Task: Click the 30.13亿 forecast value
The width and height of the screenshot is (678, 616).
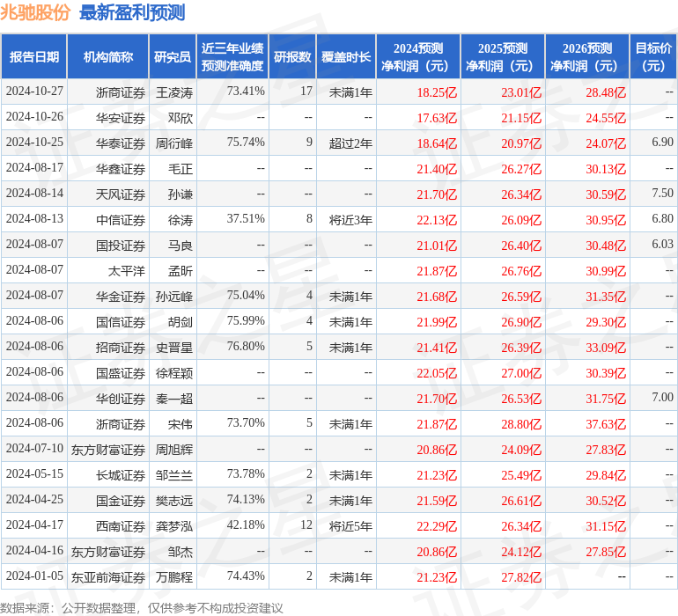Action: 606,169
